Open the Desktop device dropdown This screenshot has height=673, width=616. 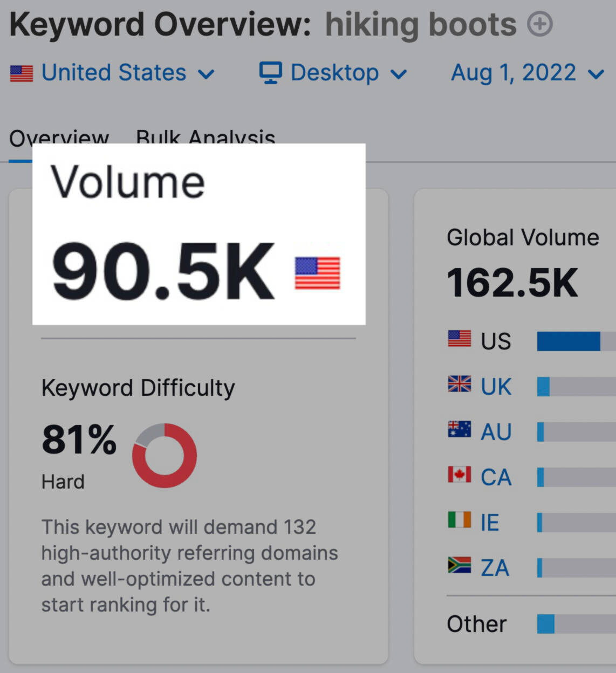[333, 73]
